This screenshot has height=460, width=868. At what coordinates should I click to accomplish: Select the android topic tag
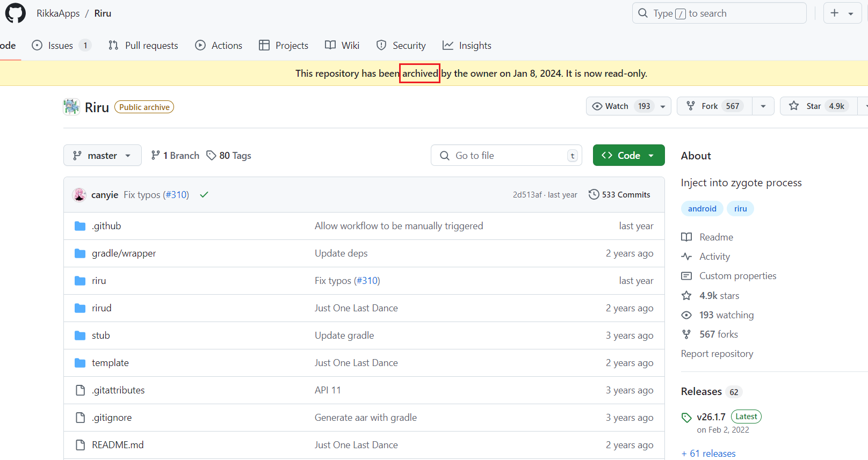click(702, 209)
